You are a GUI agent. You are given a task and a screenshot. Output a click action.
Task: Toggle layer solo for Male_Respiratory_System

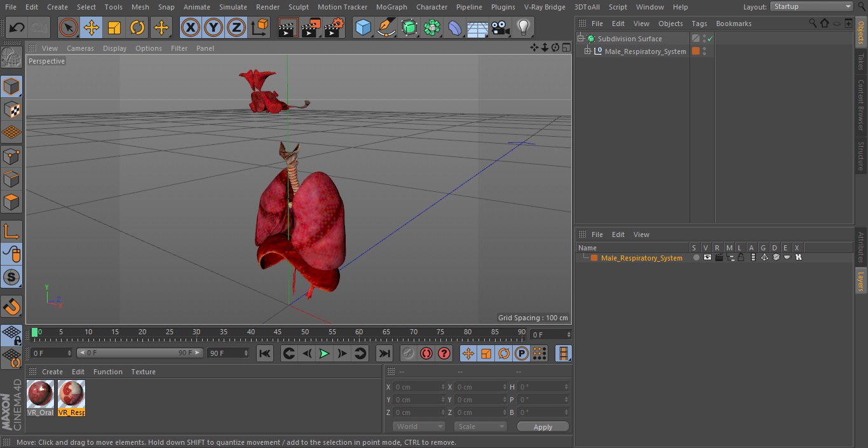coord(696,257)
